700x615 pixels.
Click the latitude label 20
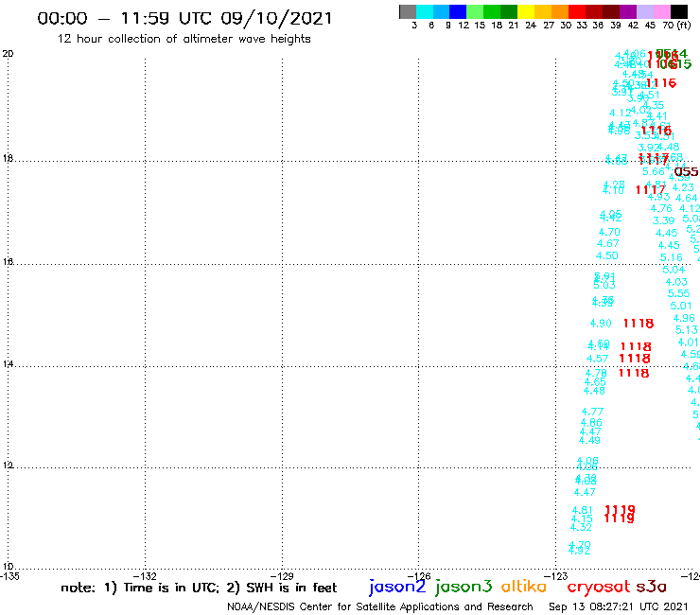click(8, 54)
